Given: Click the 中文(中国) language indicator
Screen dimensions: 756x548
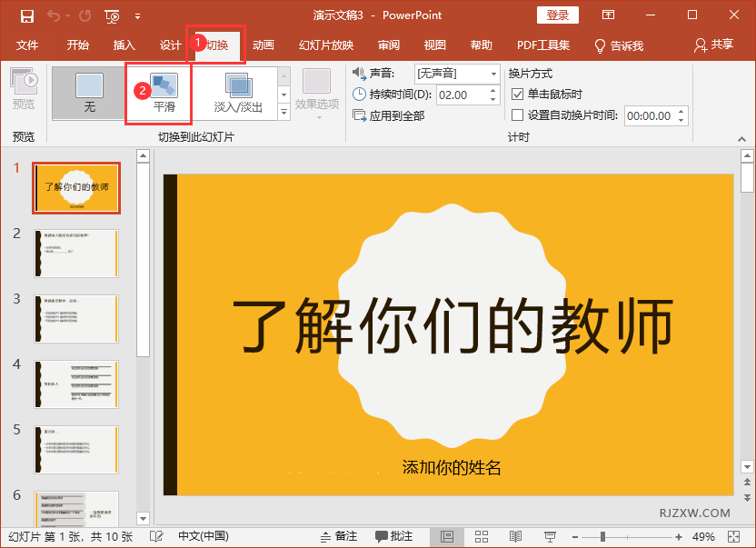Looking at the screenshot, I should [x=204, y=536].
